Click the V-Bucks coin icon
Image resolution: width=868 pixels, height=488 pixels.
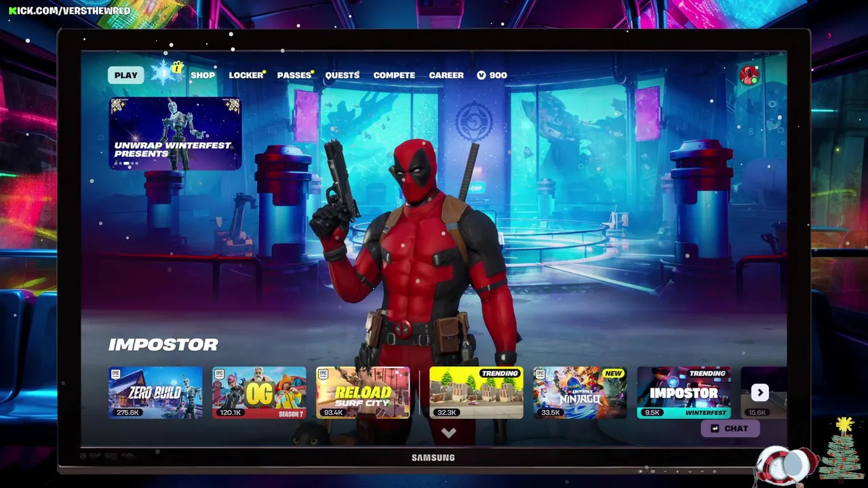click(x=481, y=75)
